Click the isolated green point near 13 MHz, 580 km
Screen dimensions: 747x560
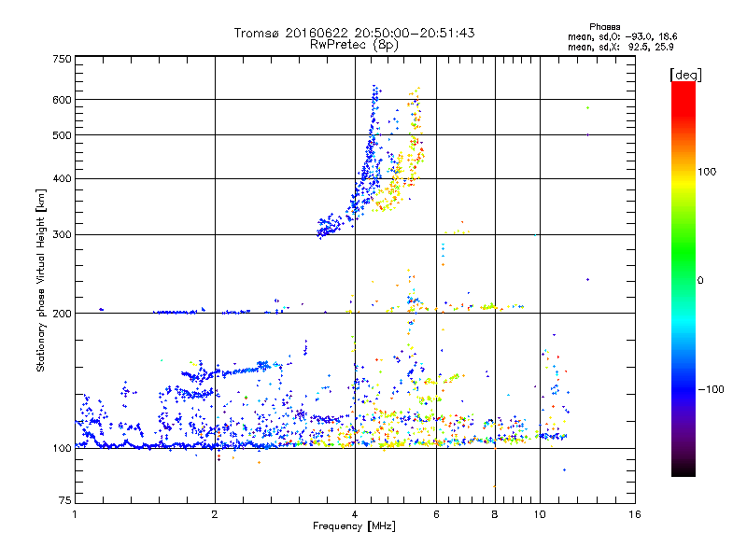(x=587, y=108)
